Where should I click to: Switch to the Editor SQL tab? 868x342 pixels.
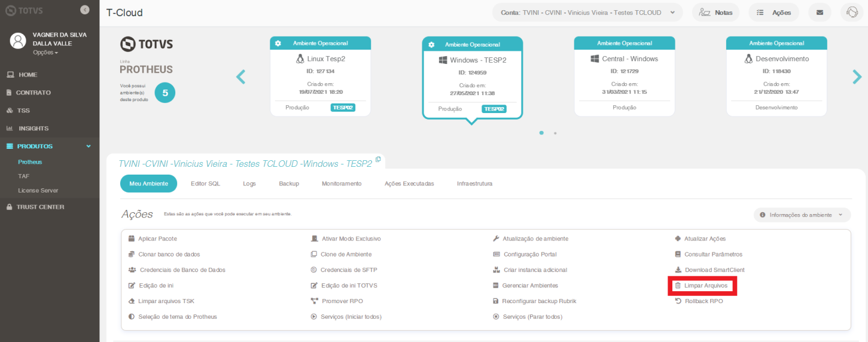click(x=205, y=184)
